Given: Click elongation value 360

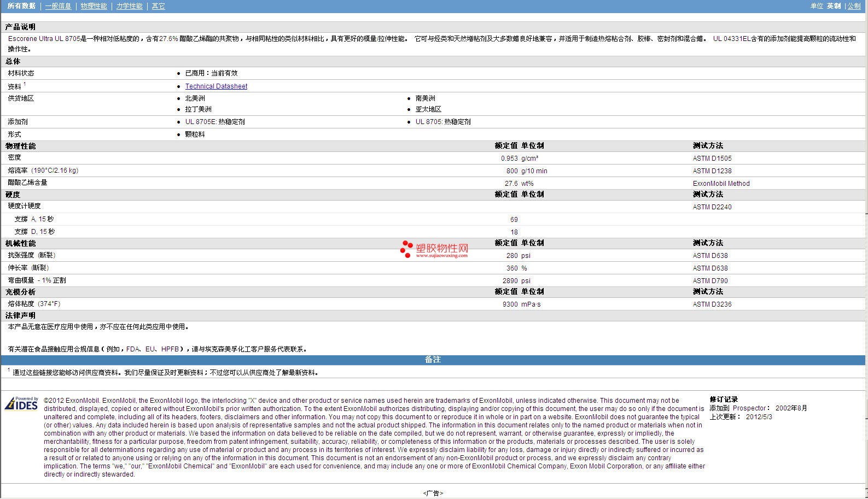Looking at the screenshot, I should [x=512, y=268].
